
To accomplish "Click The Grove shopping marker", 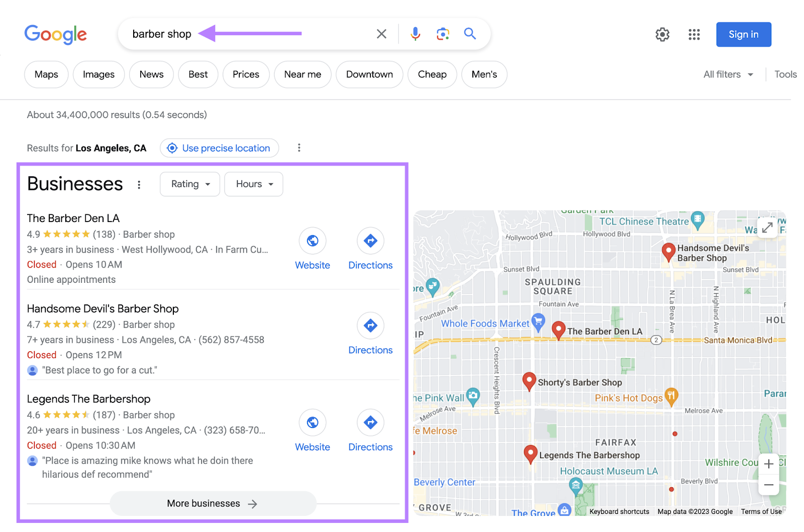I will [x=565, y=509].
